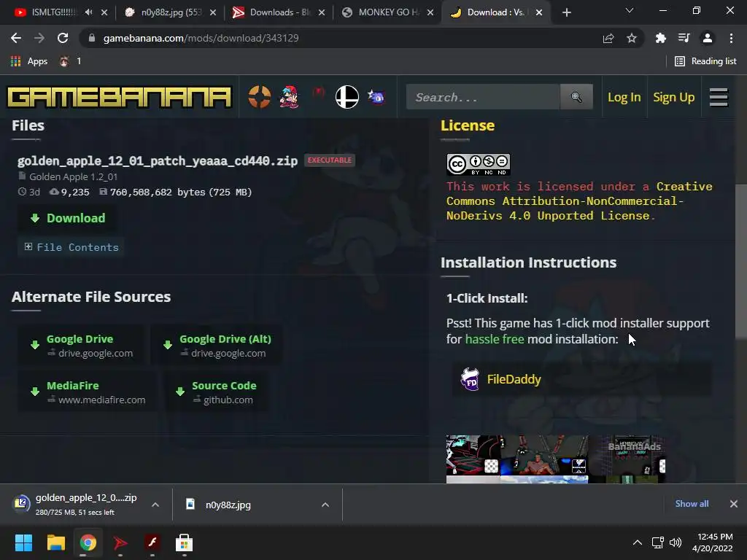The height and width of the screenshot is (560, 747).
Task: Share this page using the share icon
Action: (x=608, y=38)
